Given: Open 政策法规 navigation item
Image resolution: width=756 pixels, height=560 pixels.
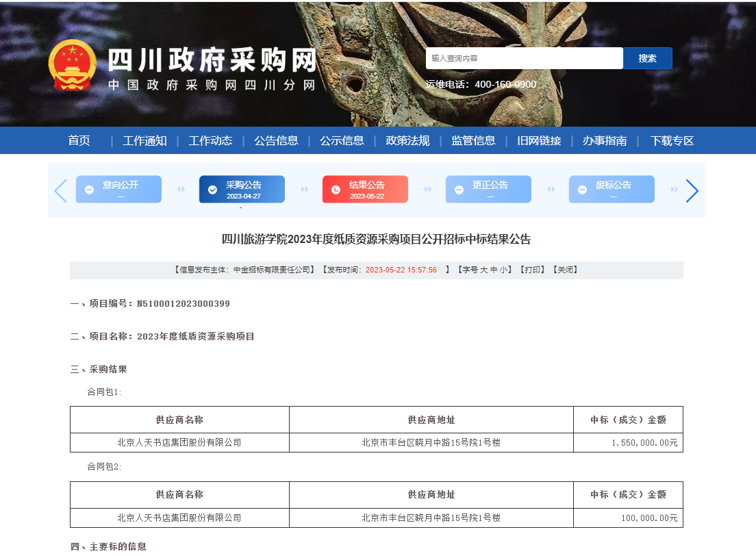Looking at the screenshot, I should click(x=407, y=141).
